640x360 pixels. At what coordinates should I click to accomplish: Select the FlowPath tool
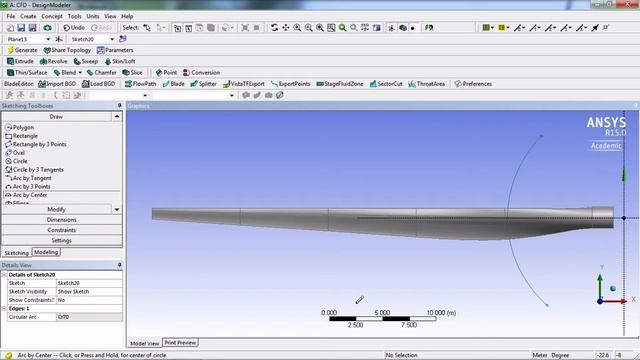[140, 84]
